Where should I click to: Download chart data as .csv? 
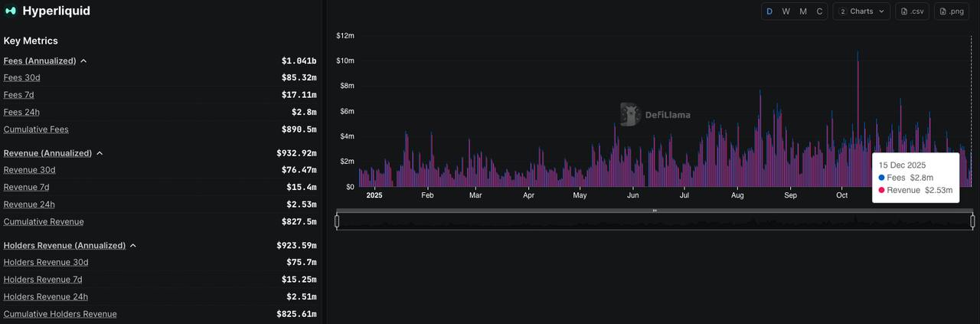(913, 11)
